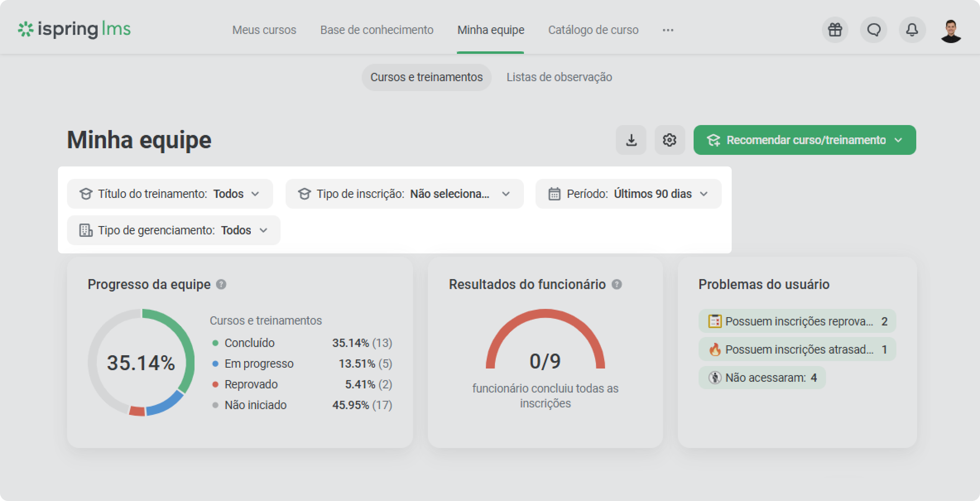Expand the Título do treinamento filter

[170, 194]
